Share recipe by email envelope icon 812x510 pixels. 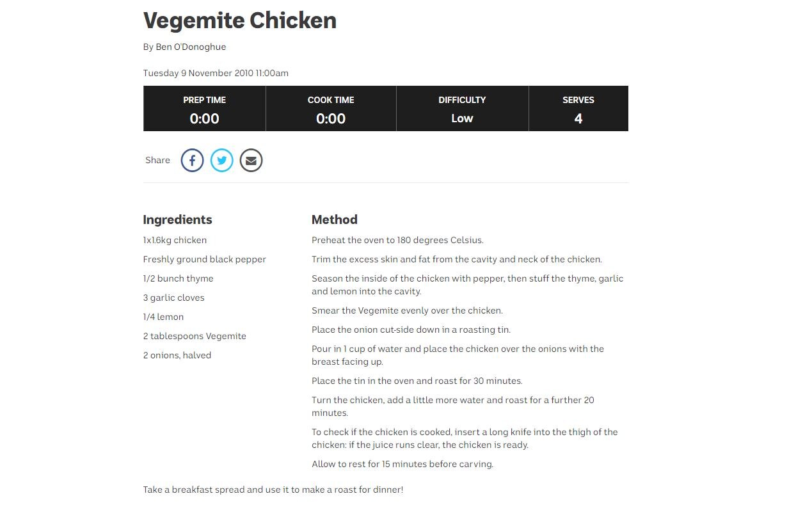point(251,160)
